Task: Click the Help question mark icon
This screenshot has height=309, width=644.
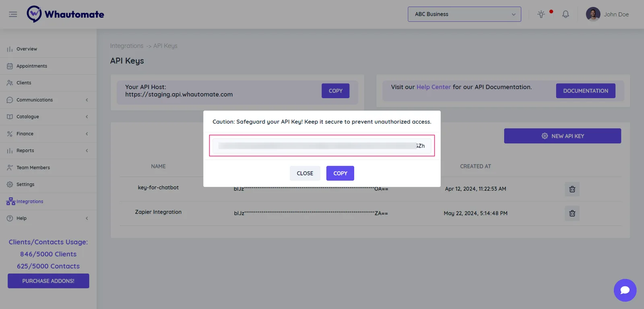Action: (x=10, y=218)
